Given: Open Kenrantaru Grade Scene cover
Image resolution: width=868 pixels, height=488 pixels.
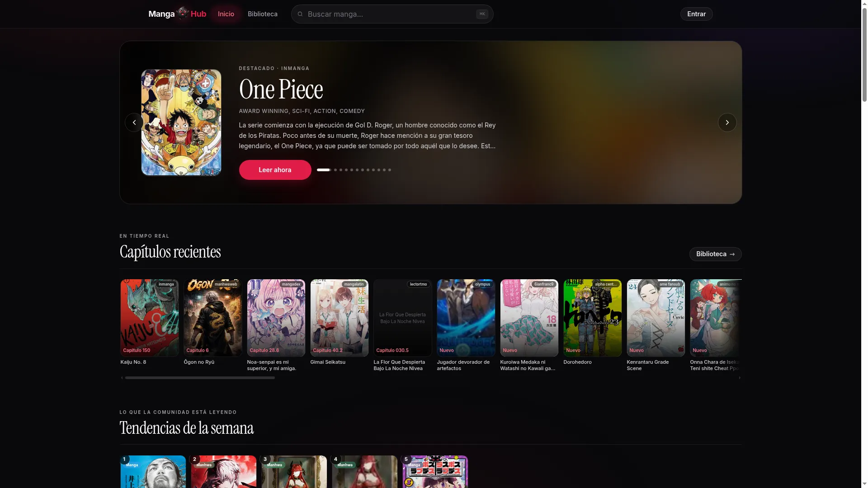Looking at the screenshot, I should point(656,318).
